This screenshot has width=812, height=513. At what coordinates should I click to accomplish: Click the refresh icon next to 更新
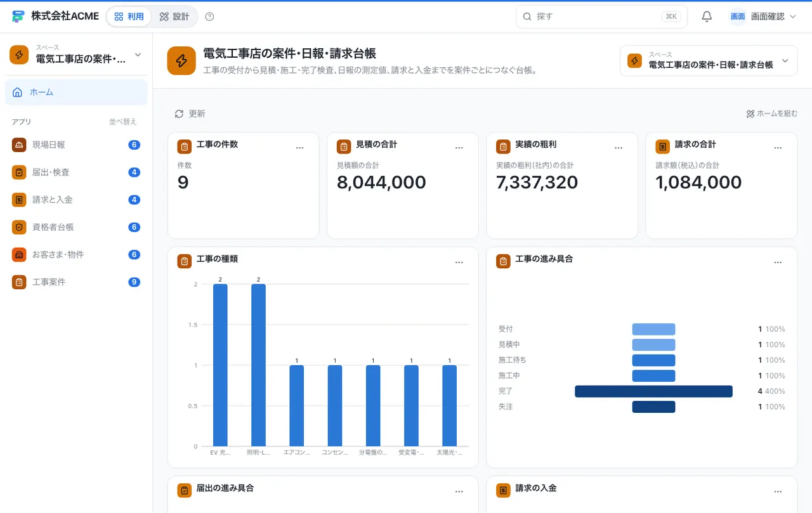180,114
